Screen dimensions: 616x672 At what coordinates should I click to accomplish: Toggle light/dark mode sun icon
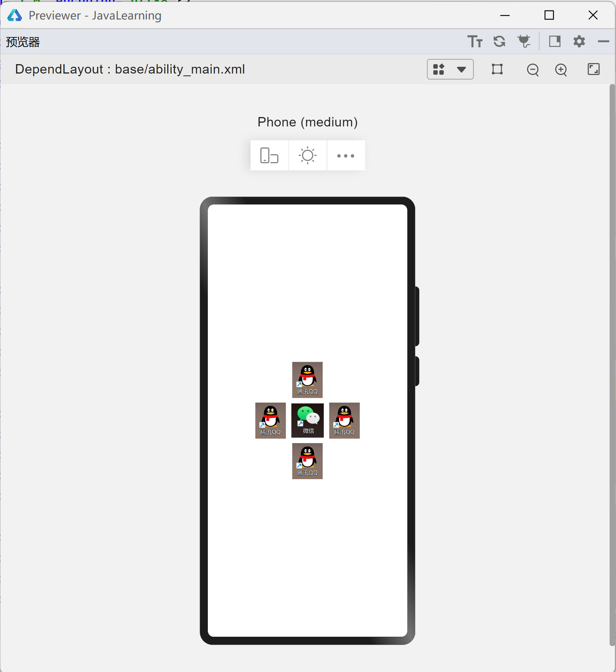tap(308, 155)
